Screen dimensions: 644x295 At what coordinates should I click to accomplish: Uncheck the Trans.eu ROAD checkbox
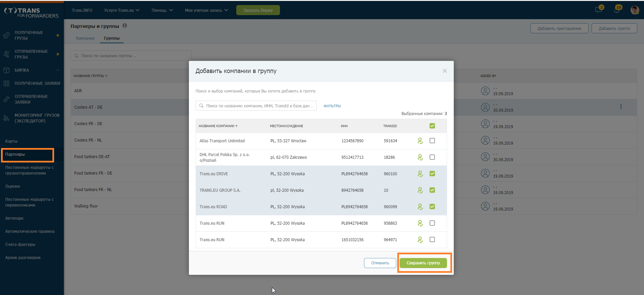click(432, 207)
